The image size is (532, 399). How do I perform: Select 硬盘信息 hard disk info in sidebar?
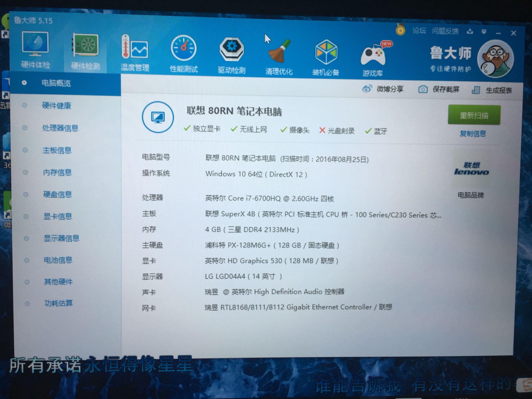click(57, 195)
